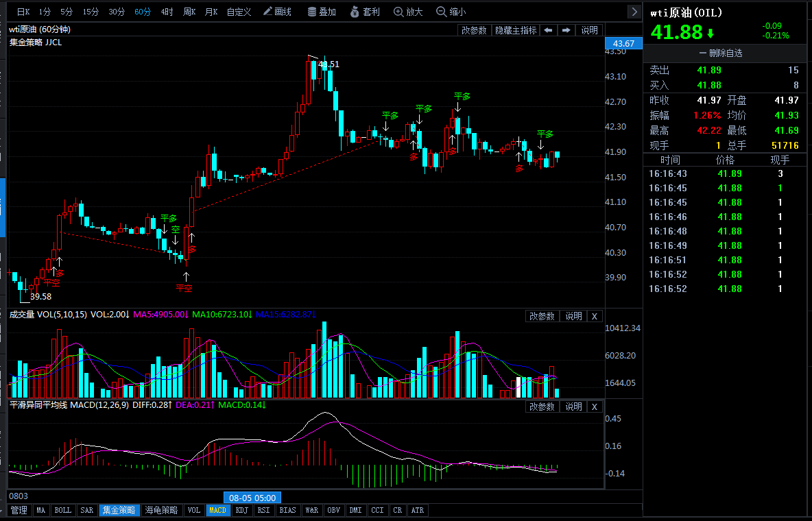Open the 自定义 custom period option
The width and height of the screenshot is (812, 521).
pyautogui.click(x=239, y=12)
